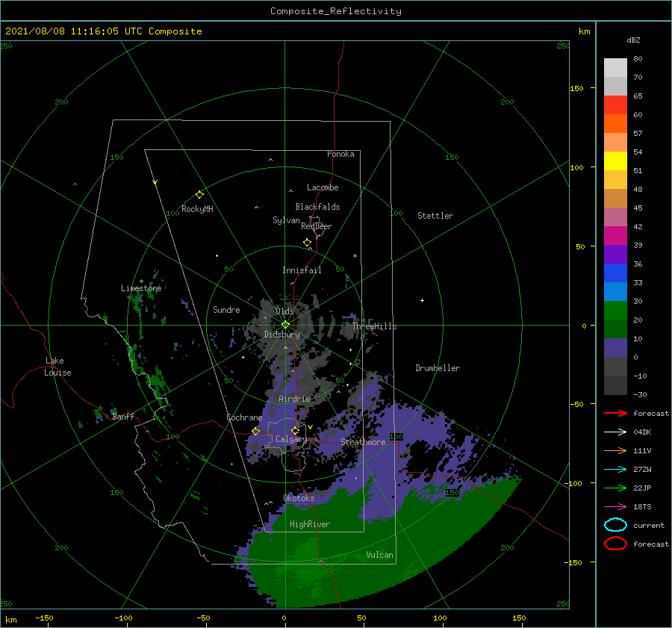
Task: Click the Ponoka label on map
Action: click(x=340, y=154)
